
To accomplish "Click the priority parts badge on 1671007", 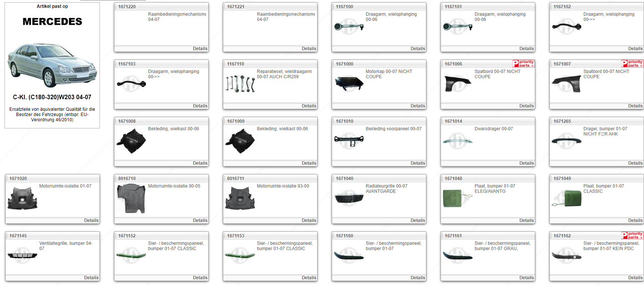I will point(632,64).
